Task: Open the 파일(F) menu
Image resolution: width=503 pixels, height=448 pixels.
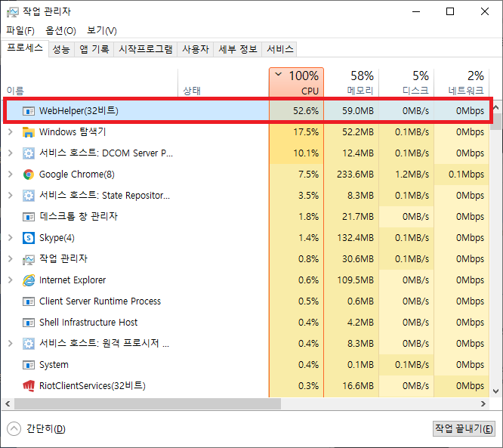Action: [x=20, y=31]
